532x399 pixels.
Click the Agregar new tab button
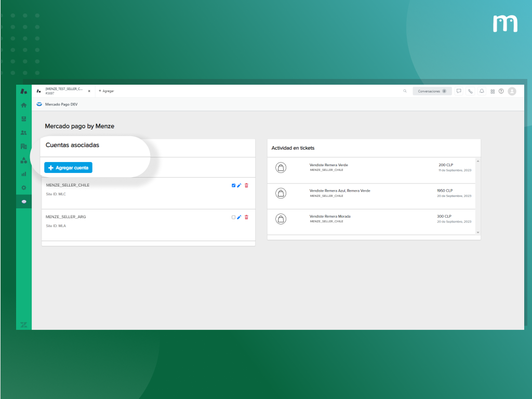tap(106, 91)
